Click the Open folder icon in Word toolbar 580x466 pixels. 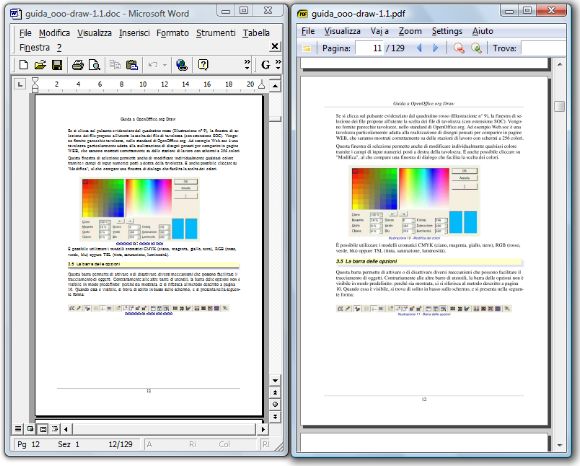tap(40, 65)
